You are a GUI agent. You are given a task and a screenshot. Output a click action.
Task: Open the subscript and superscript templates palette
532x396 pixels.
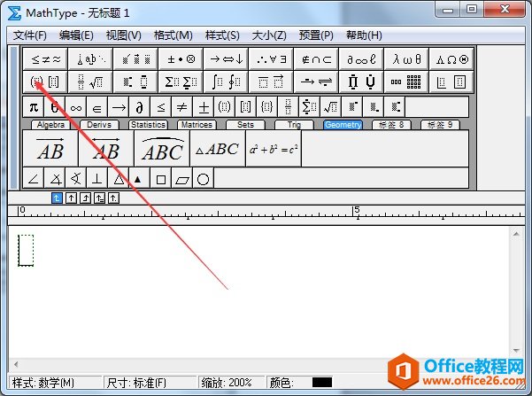point(135,82)
